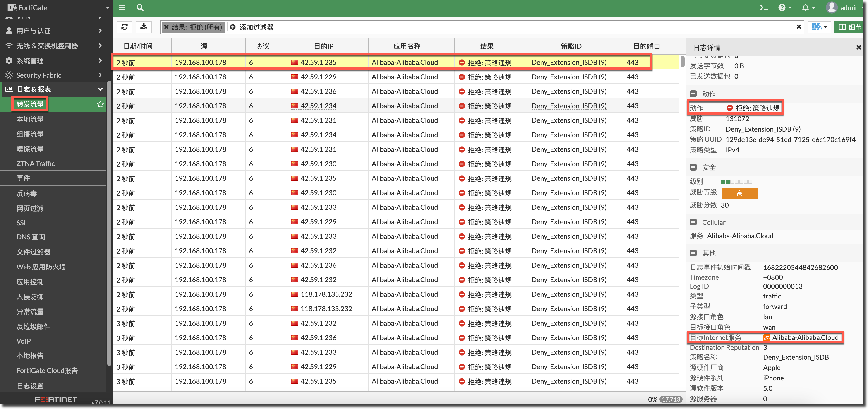Image resolution: width=868 pixels, height=409 pixels.
Task: Click the download logs icon
Action: tap(144, 27)
